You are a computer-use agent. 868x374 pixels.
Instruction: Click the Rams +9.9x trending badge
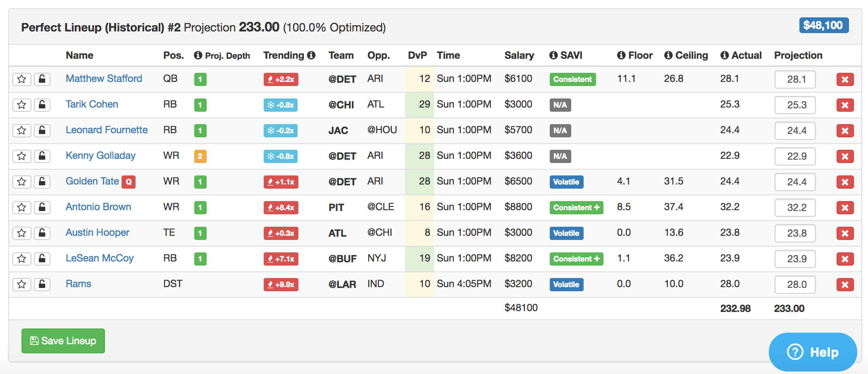tap(281, 285)
